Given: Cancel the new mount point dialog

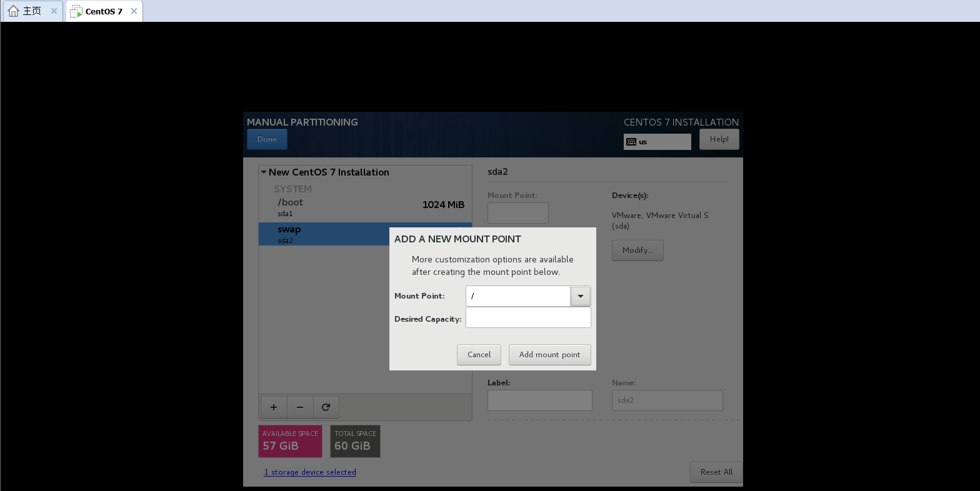Looking at the screenshot, I should [479, 355].
